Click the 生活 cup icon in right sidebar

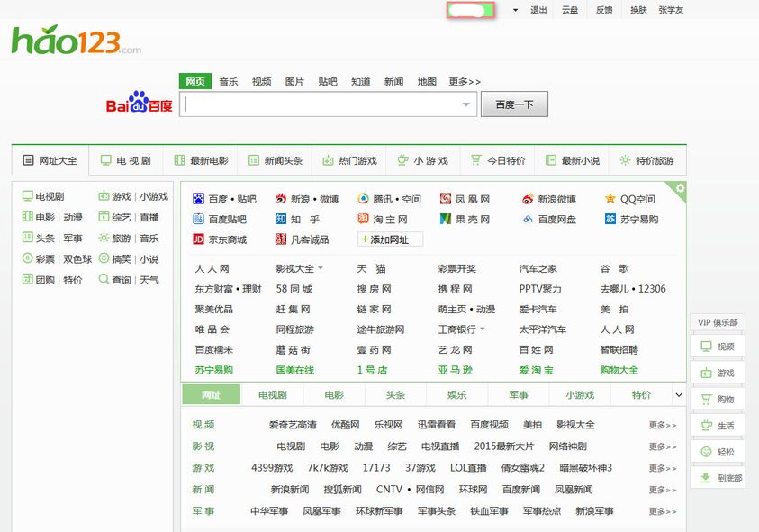(x=706, y=426)
